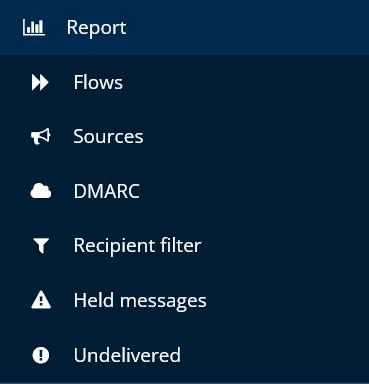This screenshot has height=384, width=369.
Task: Open the Sources report page
Action: [x=184, y=137]
